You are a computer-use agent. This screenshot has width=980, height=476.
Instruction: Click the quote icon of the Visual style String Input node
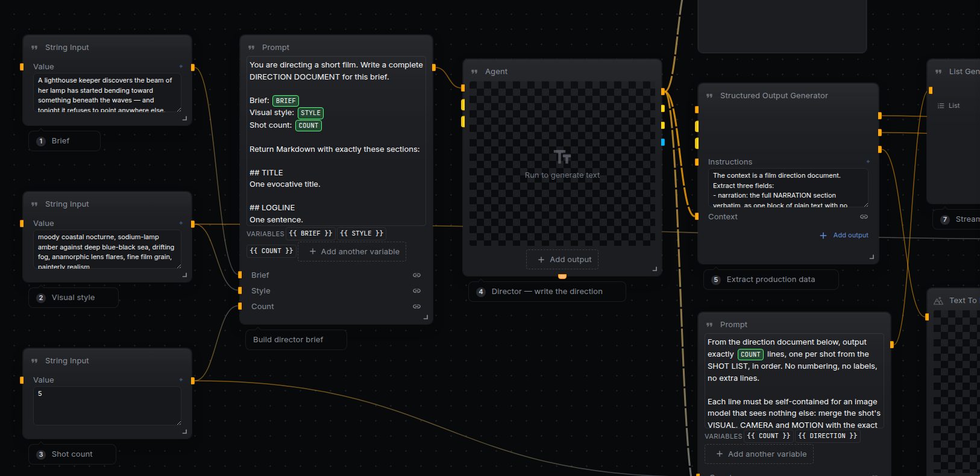coord(34,204)
